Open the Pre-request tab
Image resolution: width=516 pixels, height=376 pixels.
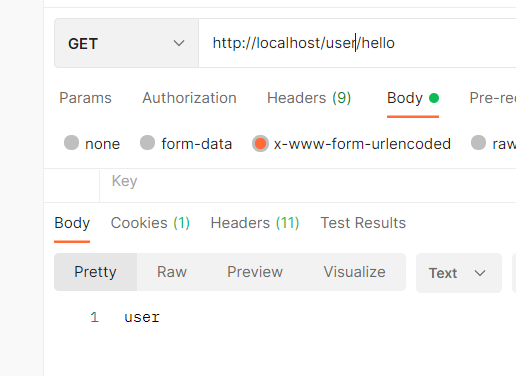[x=493, y=98]
